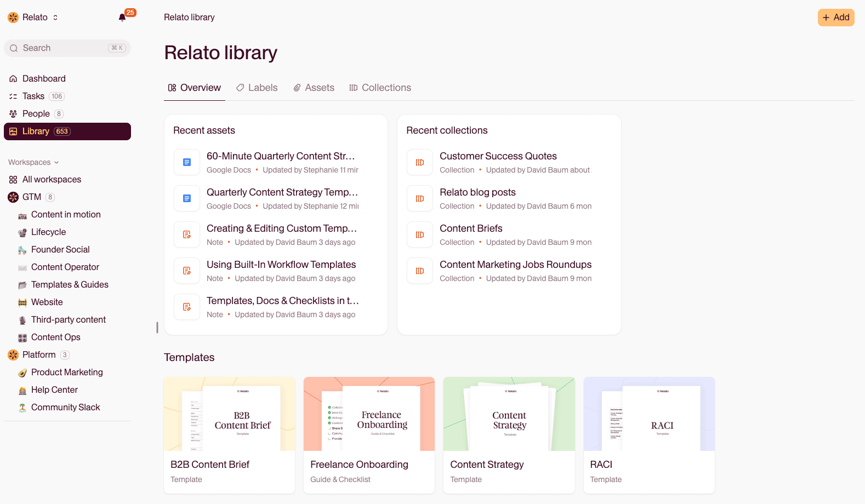Open the Freelance Onboarding template thumbnail
Screen dimensions: 865x504
point(369,414)
